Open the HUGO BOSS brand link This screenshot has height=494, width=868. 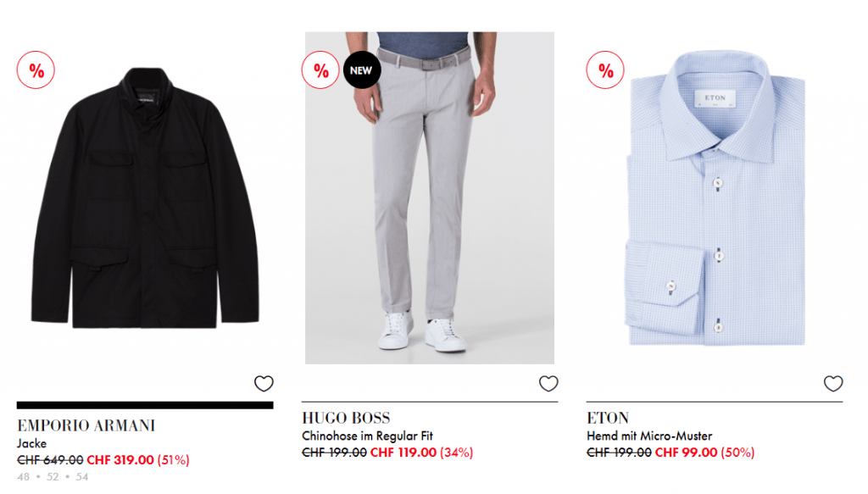coord(346,418)
